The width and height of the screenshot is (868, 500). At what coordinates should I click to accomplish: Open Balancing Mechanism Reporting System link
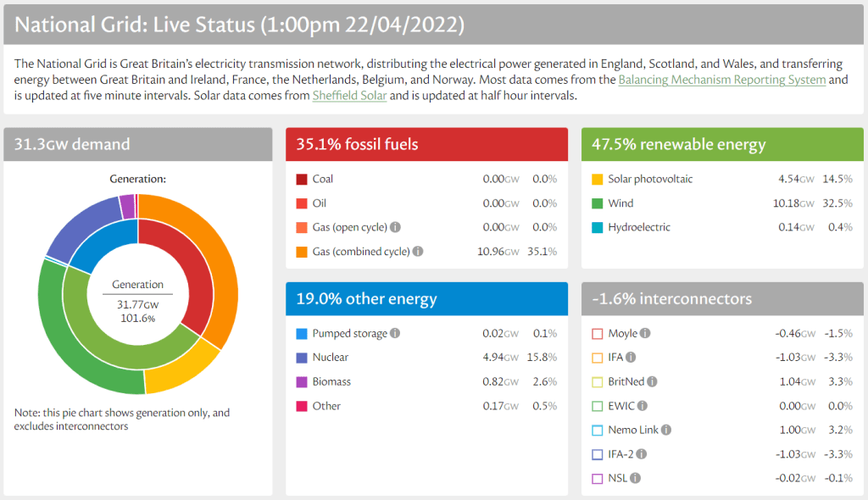pos(721,80)
